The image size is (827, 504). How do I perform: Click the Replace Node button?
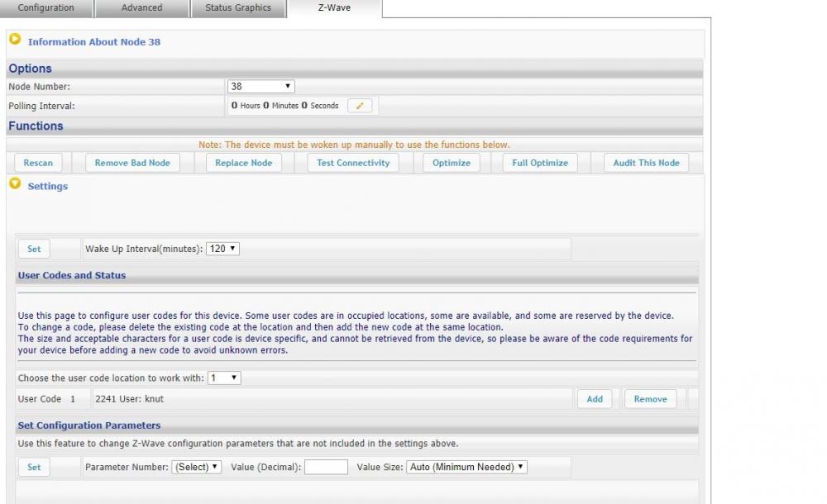coord(243,163)
